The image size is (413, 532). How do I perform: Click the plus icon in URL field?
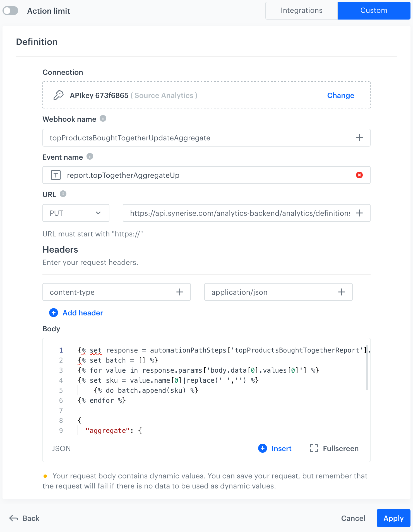[359, 213]
